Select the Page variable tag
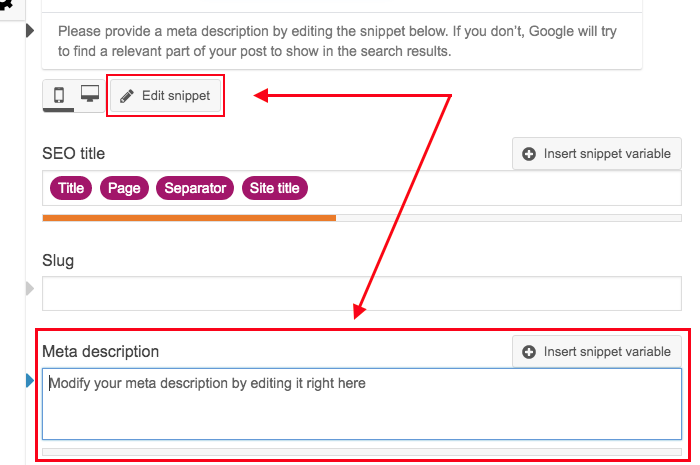 tap(124, 188)
